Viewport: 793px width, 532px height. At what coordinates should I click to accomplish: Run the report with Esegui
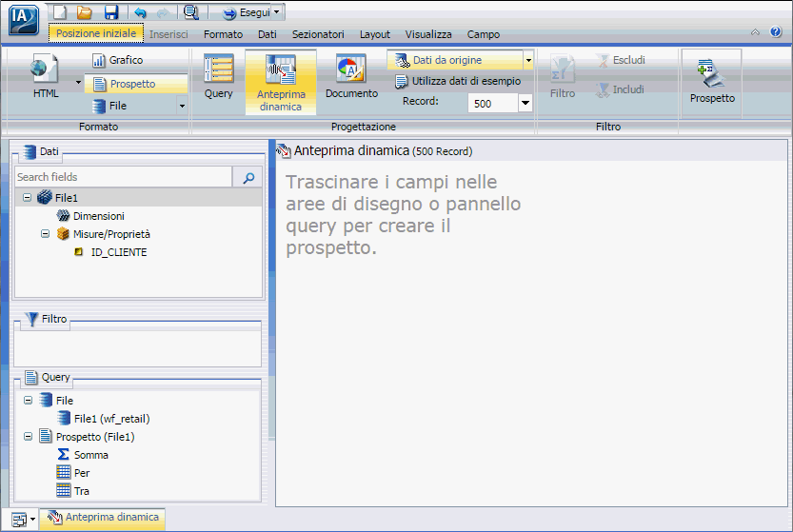pyautogui.click(x=247, y=12)
